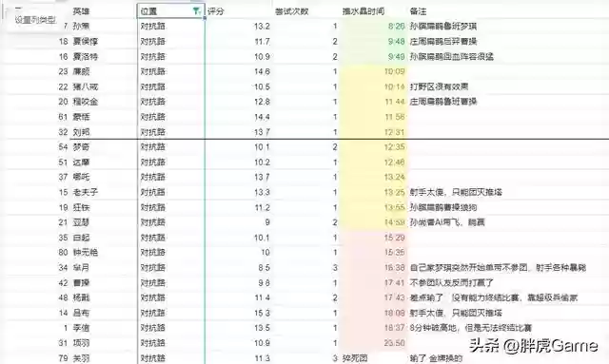Click green time cell 8:26
The width and height of the screenshot is (609, 364).
pos(396,26)
